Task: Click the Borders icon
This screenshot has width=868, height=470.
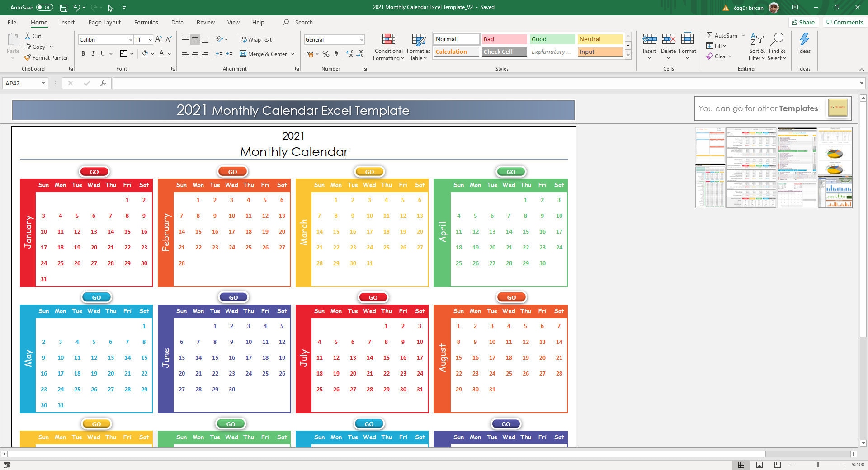Action: (123, 53)
